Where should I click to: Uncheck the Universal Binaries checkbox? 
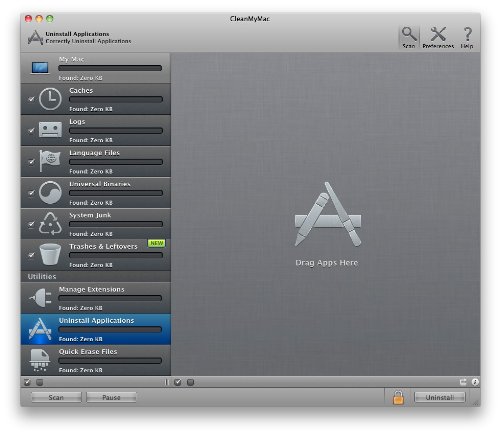click(31, 193)
